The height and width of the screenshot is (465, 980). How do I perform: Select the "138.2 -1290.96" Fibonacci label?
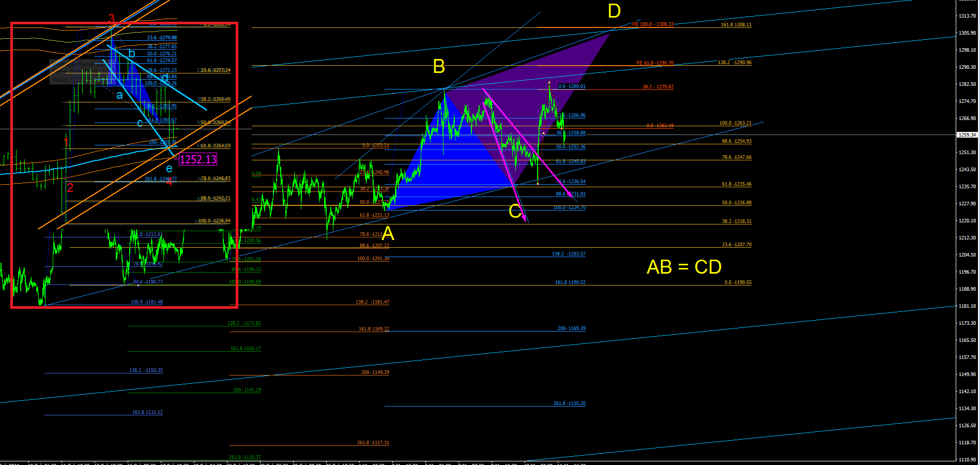click(x=734, y=63)
